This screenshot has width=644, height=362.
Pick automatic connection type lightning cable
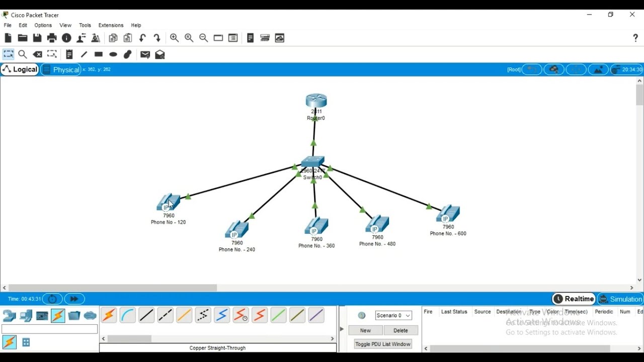pyautogui.click(x=109, y=315)
